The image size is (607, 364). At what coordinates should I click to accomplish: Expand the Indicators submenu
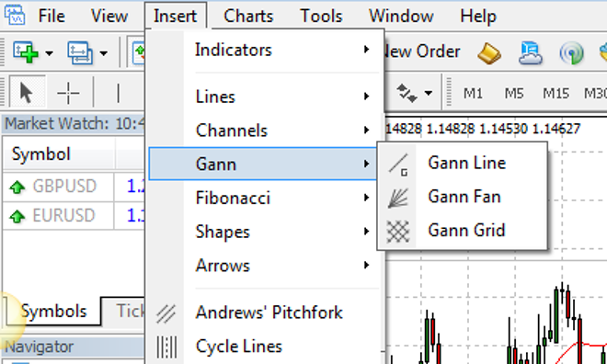click(265, 50)
